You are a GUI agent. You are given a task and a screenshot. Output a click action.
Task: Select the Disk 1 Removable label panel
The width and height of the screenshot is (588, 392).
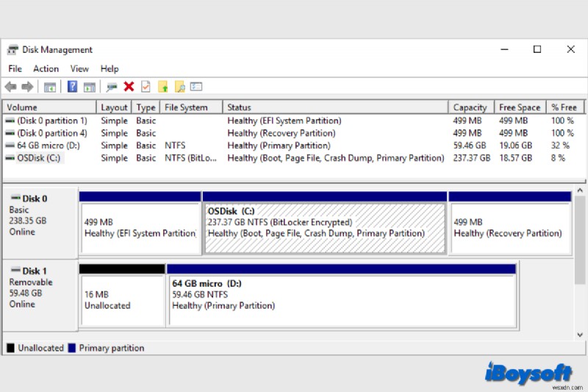point(40,296)
